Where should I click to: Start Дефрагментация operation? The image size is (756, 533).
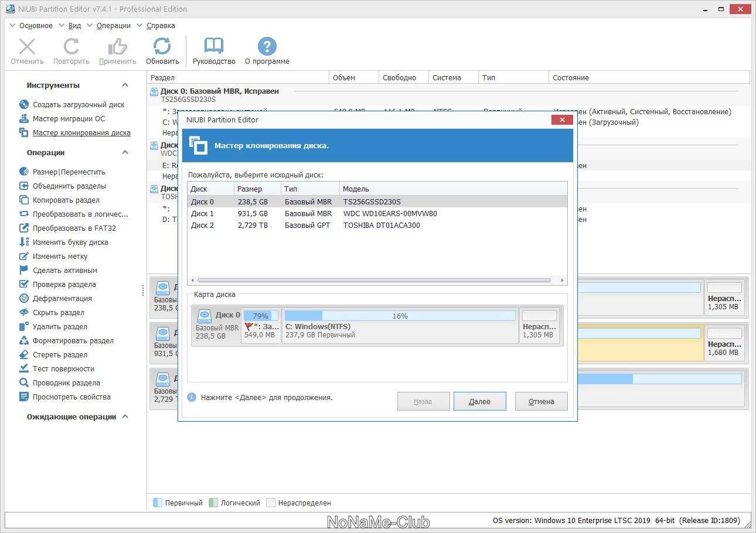62,299
